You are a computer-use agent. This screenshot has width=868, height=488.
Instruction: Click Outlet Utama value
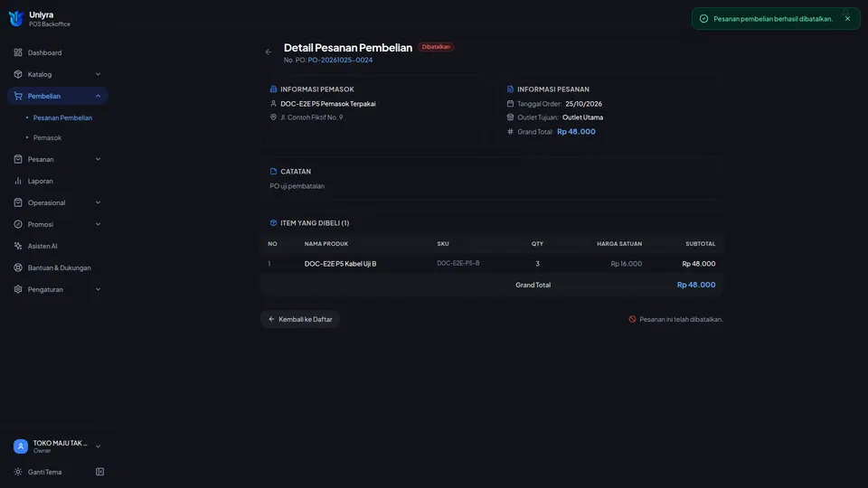(x=582, y=117)
